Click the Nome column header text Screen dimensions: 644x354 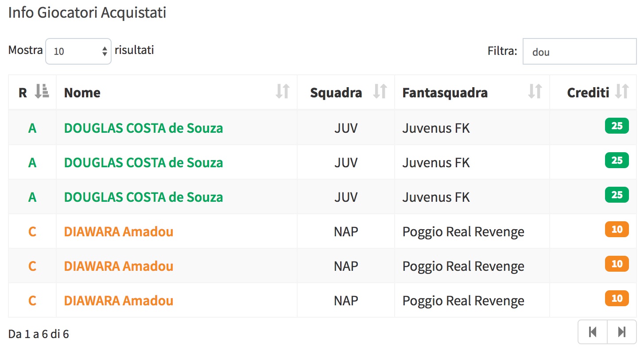pos(82,92)
